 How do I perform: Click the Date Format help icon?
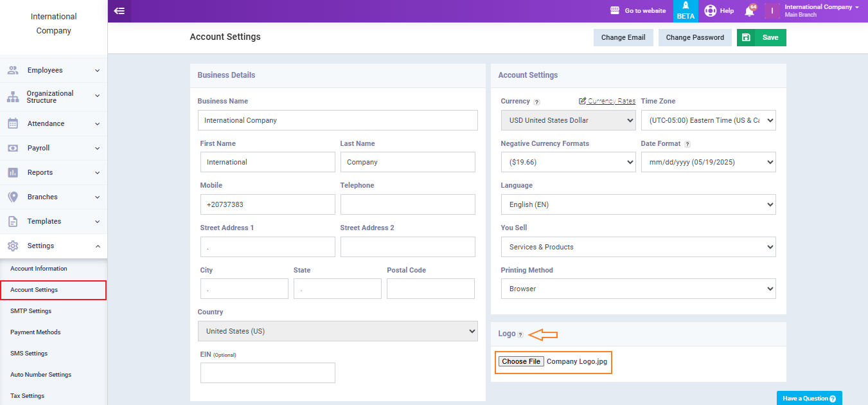point(687,145)
